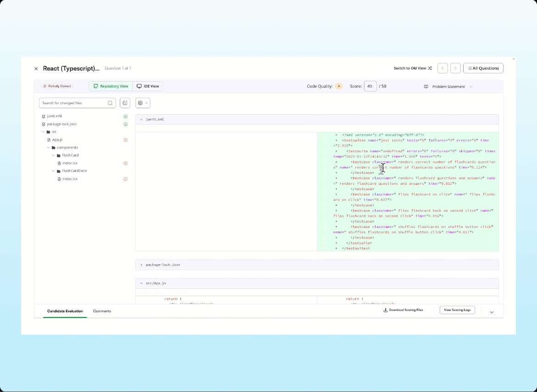Click the "Question 1 of 1" label
Viewport: 537px width, 392px height.
pyautogui.click(x=117, y=68)
